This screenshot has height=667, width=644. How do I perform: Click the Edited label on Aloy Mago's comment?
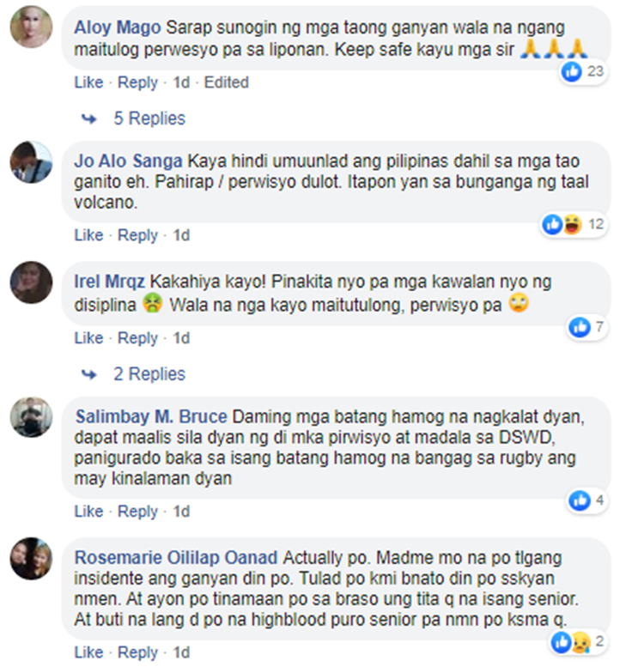pos(227,82)
